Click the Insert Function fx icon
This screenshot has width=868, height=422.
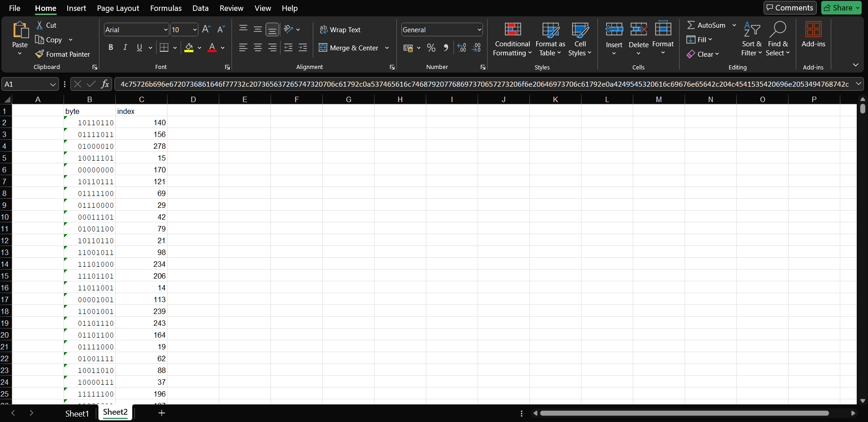(x=105, y=84)
